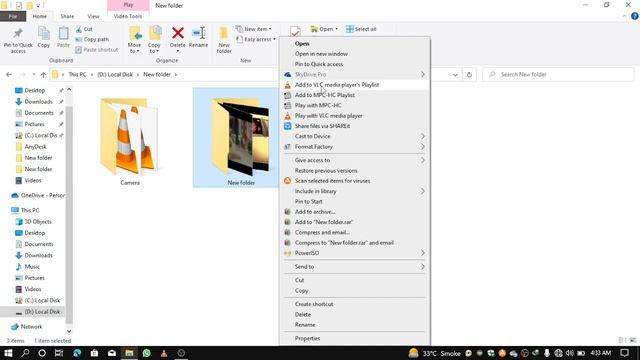Click Select all in the ribbon
The height and width of the screenshot is (360, 640).
click(361, 29)
